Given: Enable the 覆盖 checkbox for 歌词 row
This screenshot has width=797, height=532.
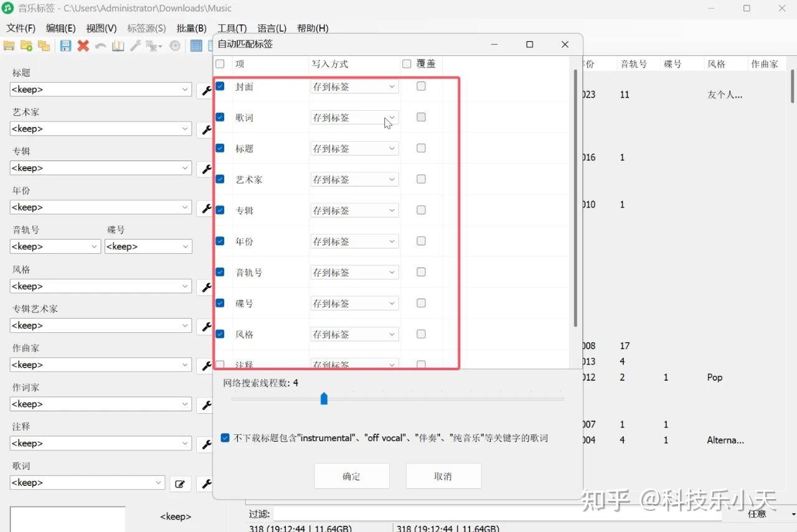Looking at the screenshot, I should tap(421, 117).
